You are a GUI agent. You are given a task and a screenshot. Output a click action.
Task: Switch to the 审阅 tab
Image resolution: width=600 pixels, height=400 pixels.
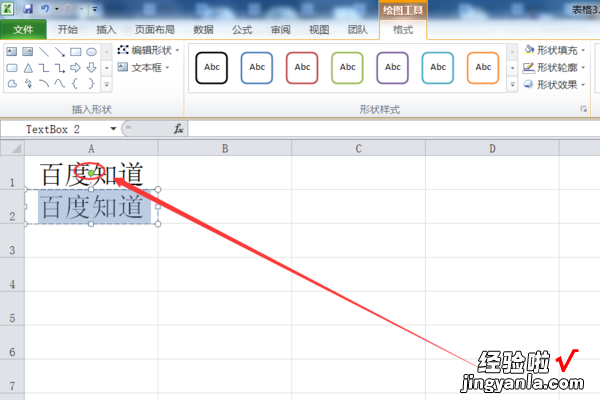pos(280,29)
